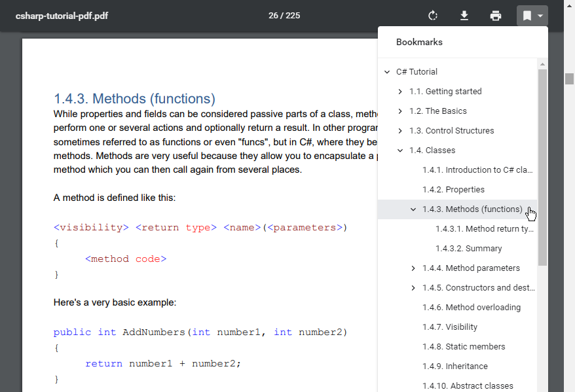Navigate to 1.4.8. Static members
Screen dimensions: 575x392
[464, 347]
